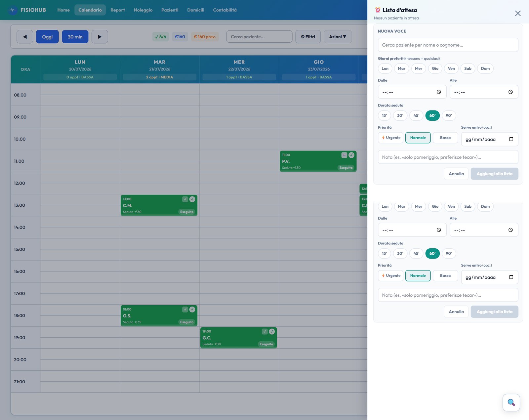Close the Lista d'attesa panel
Screen dimensions: 529x420
click(x=518, y=13)
